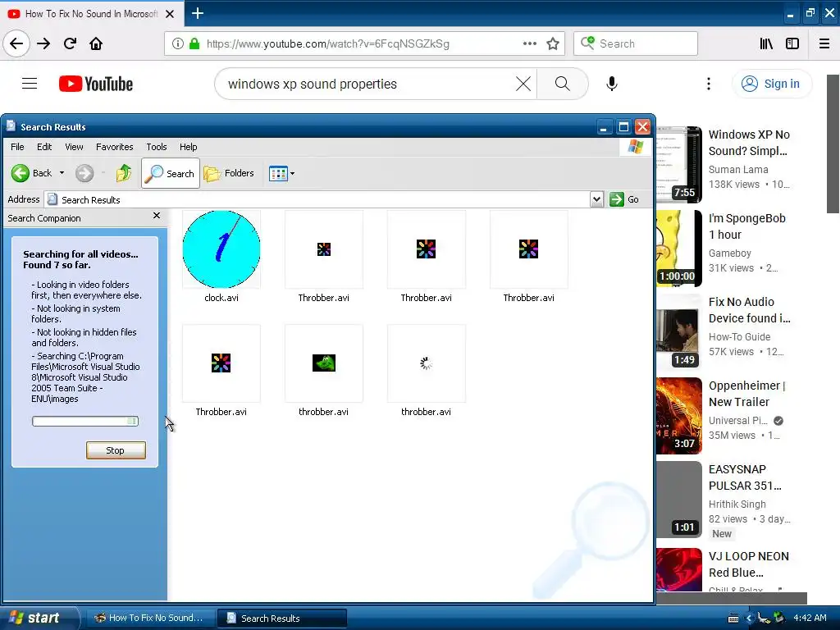
Task: Click Explorer Forward button
Action: pyautogui.click(x=84, y=173)
